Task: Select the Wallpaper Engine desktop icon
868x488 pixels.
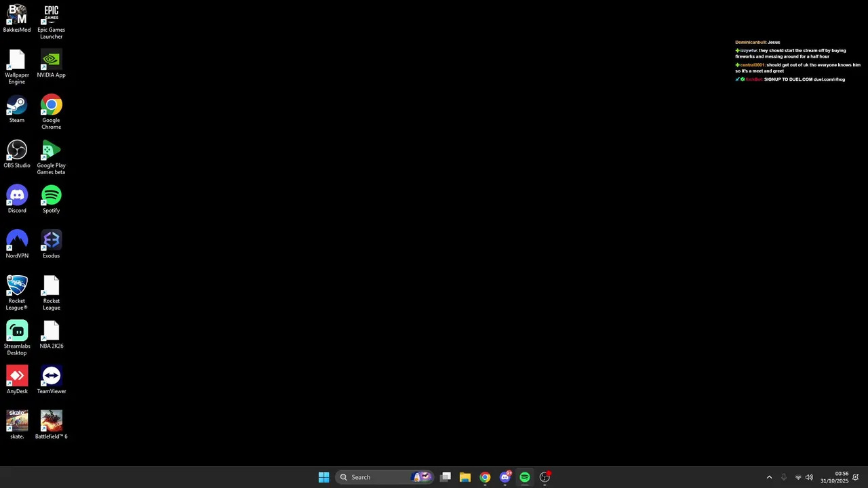Action: click(17, 66)
